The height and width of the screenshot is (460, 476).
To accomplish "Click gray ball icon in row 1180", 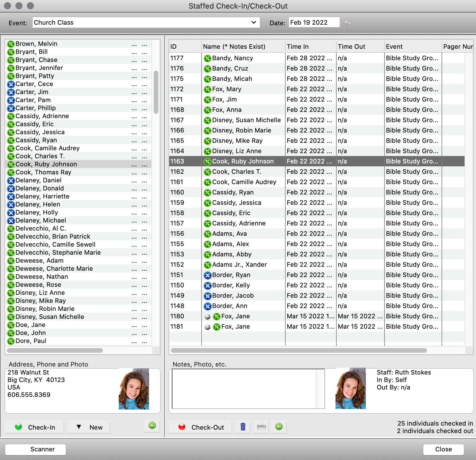I will [x=208, y=317].
